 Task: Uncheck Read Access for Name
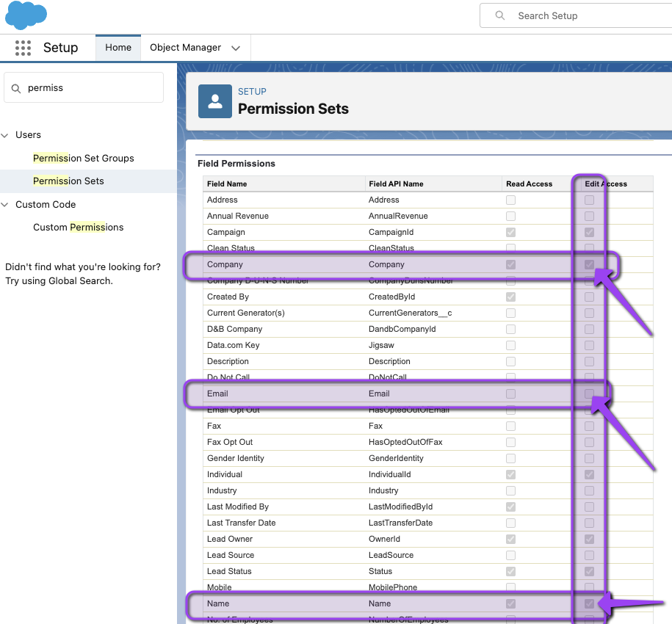(x=510, y=604)
